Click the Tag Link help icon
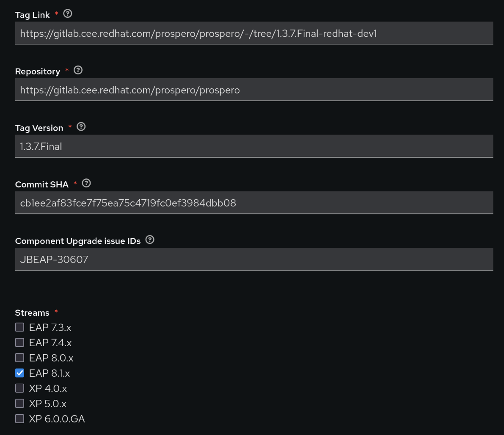The width and height of the screenshot is (504, 435). (67, 14)
